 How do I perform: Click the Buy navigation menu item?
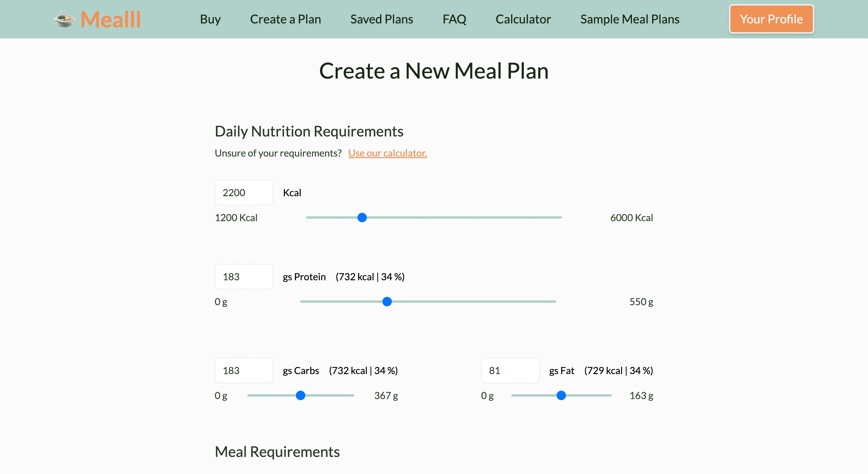[x=210, y=19]
